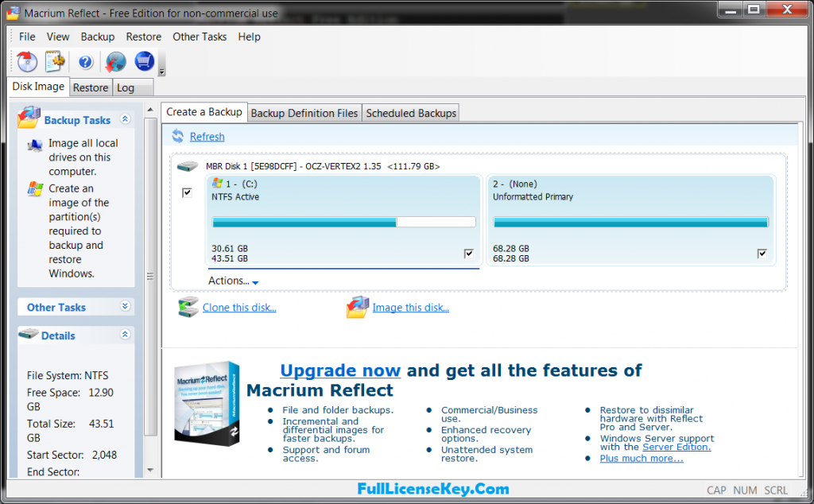Open the Restore menu
This screenshot has height=504, width=814.
(144, 37)
